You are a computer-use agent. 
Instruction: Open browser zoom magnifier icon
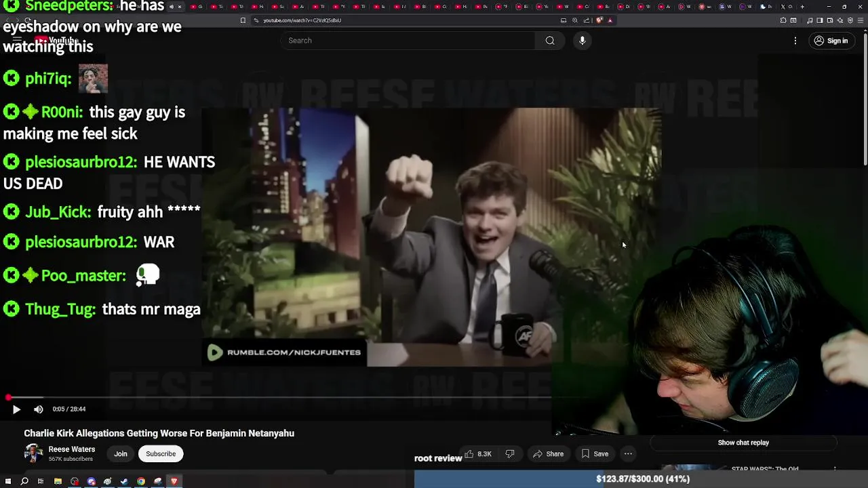[x=575, y=20]
